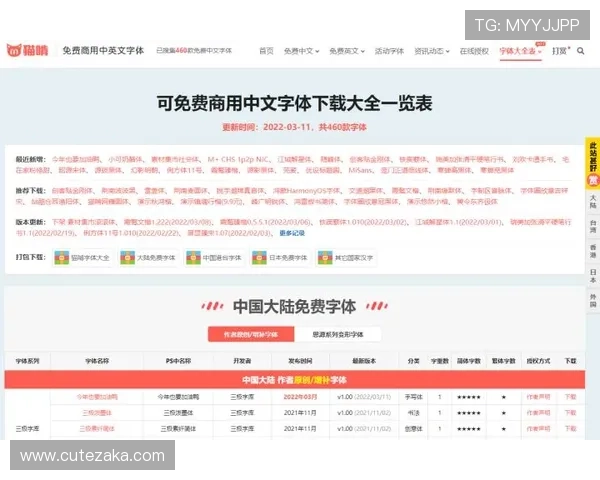Click the 大陆免费字体 package icon
This screenshot has width=600, height=480.
tap(127, 258)
